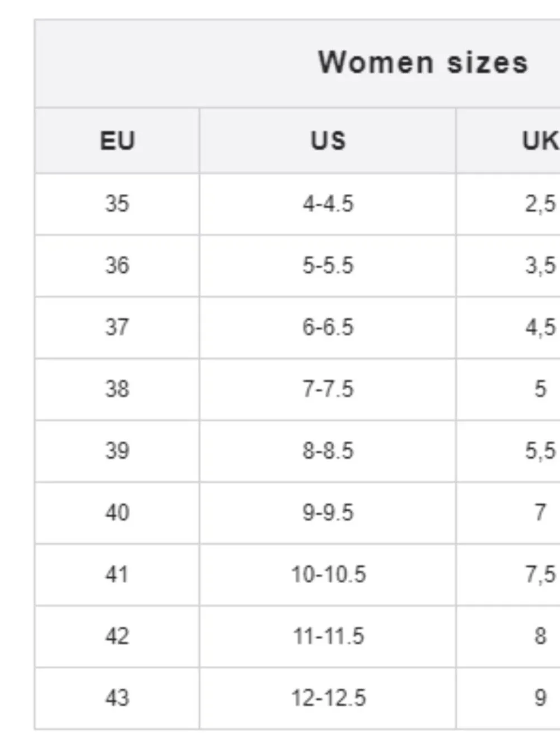
Task: Click EU size 40 cell
Action: tap(117, 512)
